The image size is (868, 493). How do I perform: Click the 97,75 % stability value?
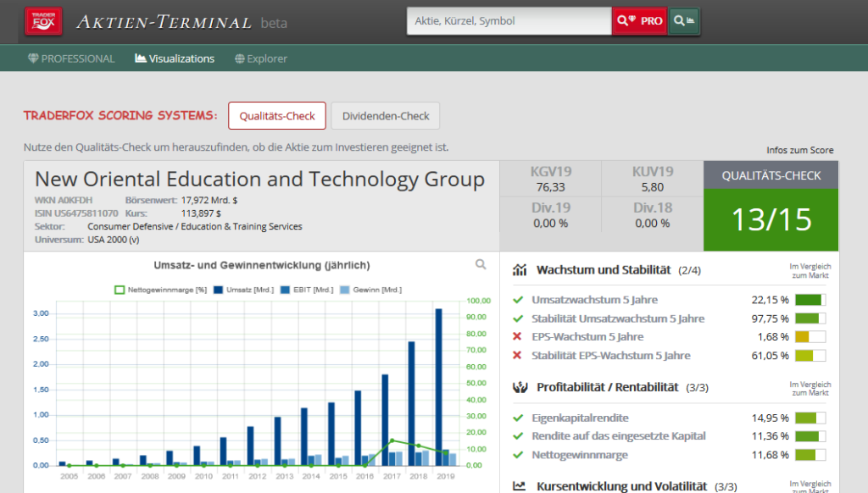(x=770, y=319)
